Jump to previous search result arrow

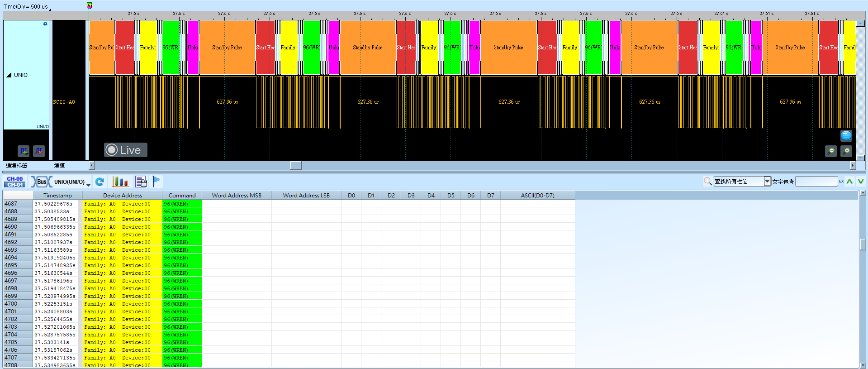850,182
